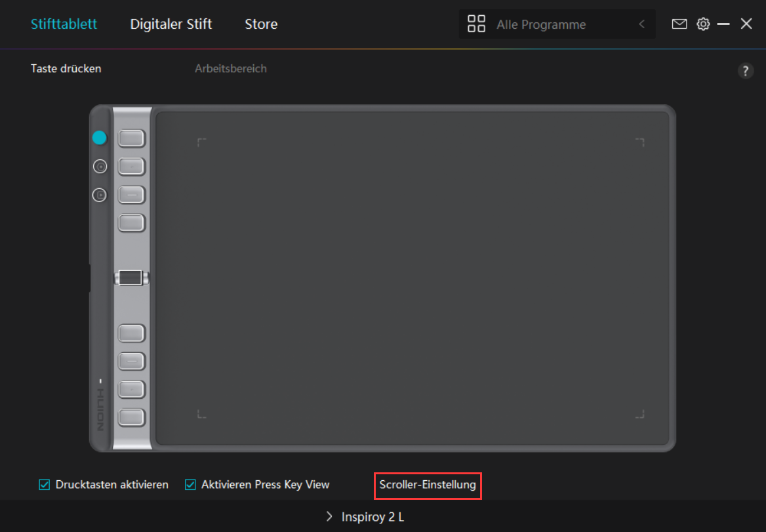The width and height of the screenshot is (766, 532).
Task: Select the topmost press key on tablet
Action: point(131,138)
